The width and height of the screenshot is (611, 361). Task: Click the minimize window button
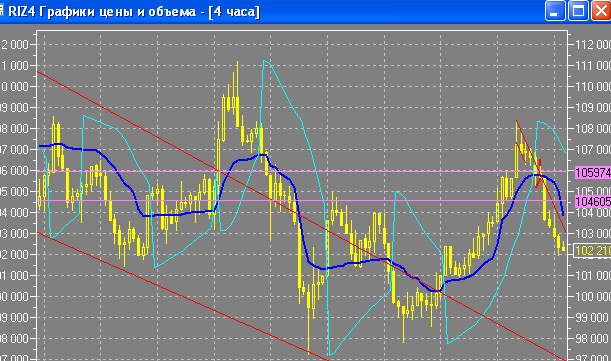coord(554,11)
